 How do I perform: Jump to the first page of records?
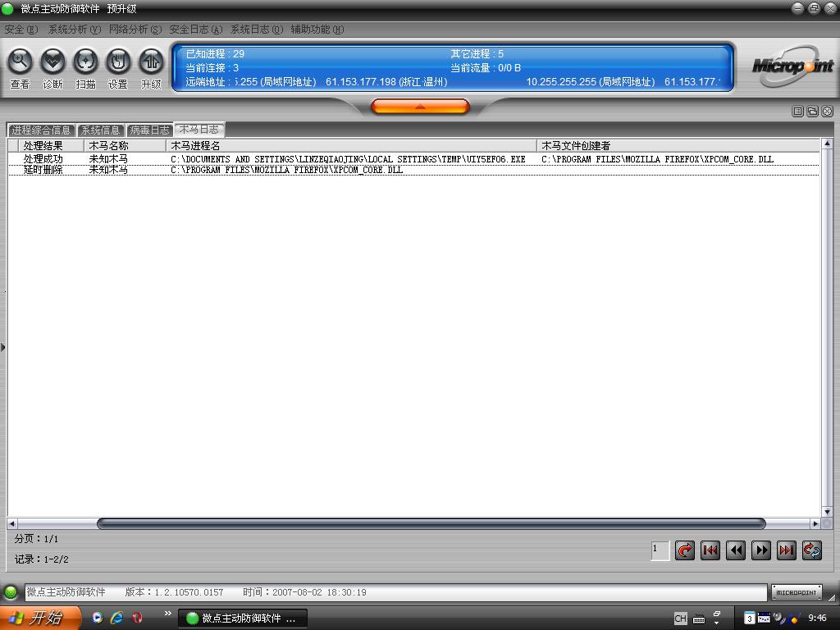(x=710, y=550)
